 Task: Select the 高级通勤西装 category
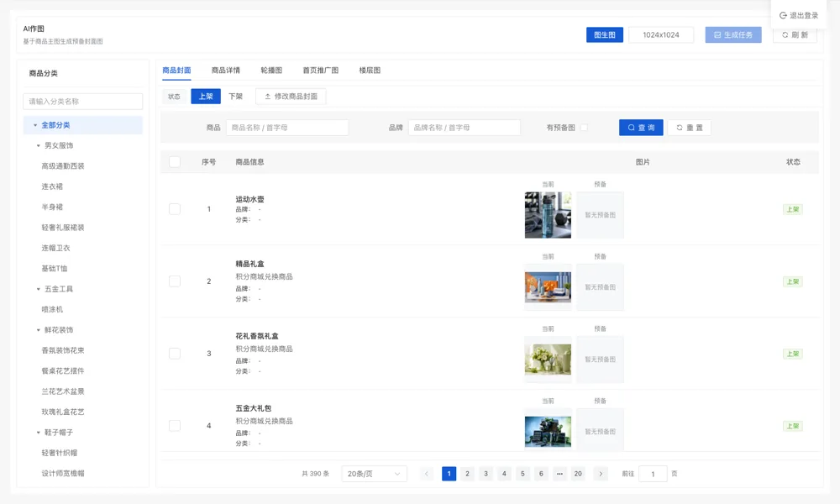[63, 166]
